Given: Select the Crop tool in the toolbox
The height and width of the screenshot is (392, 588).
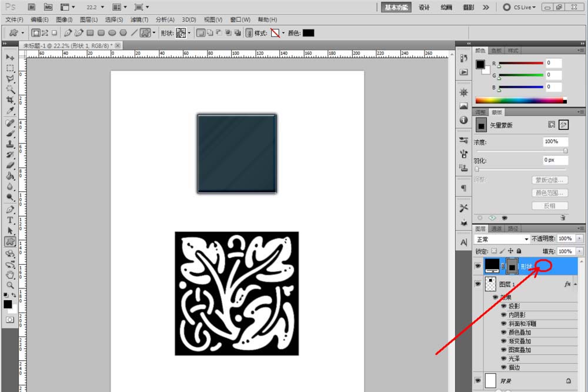Looking at the screenshot, I should 10,100.
